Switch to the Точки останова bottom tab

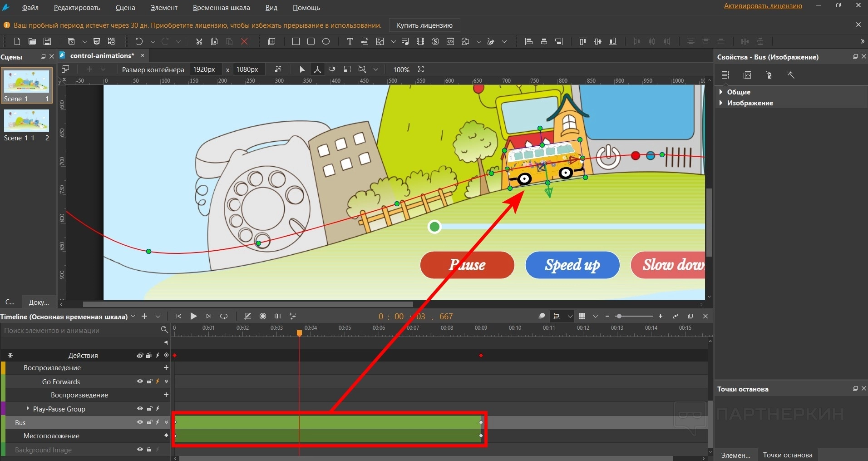pos(787,455)
